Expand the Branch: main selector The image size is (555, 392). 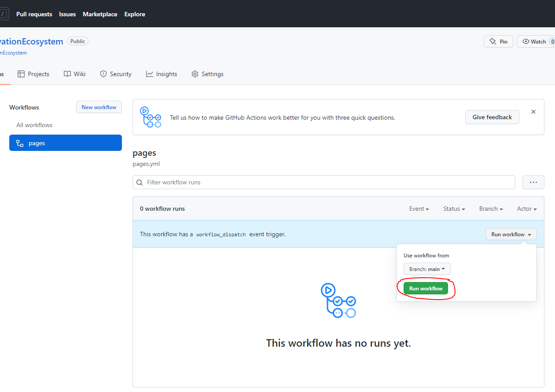point(426,269)
